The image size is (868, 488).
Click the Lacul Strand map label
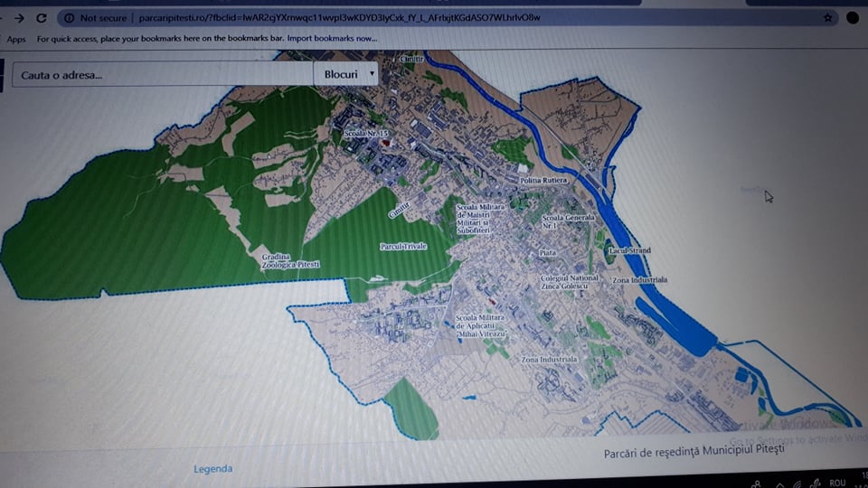click(x=629, y=250)
